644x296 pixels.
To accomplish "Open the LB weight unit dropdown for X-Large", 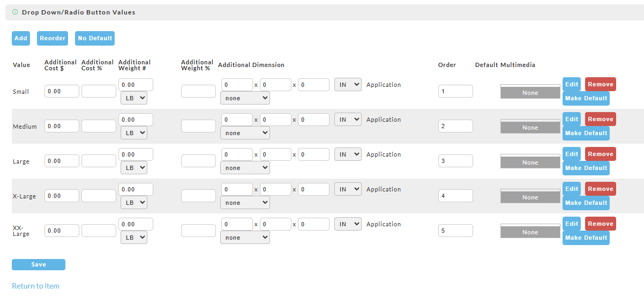I will pyautogui.click(x=134, y=203).
